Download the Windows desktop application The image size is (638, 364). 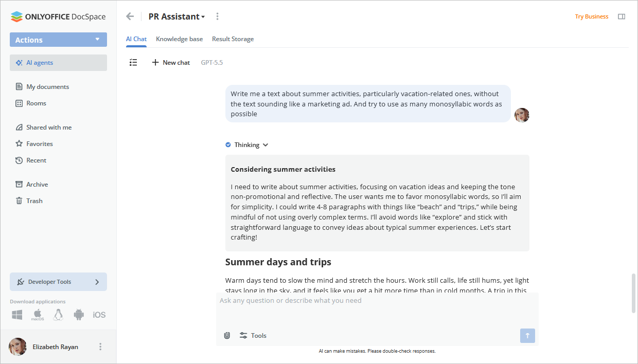pyautogui.click(x=17, y=315)
